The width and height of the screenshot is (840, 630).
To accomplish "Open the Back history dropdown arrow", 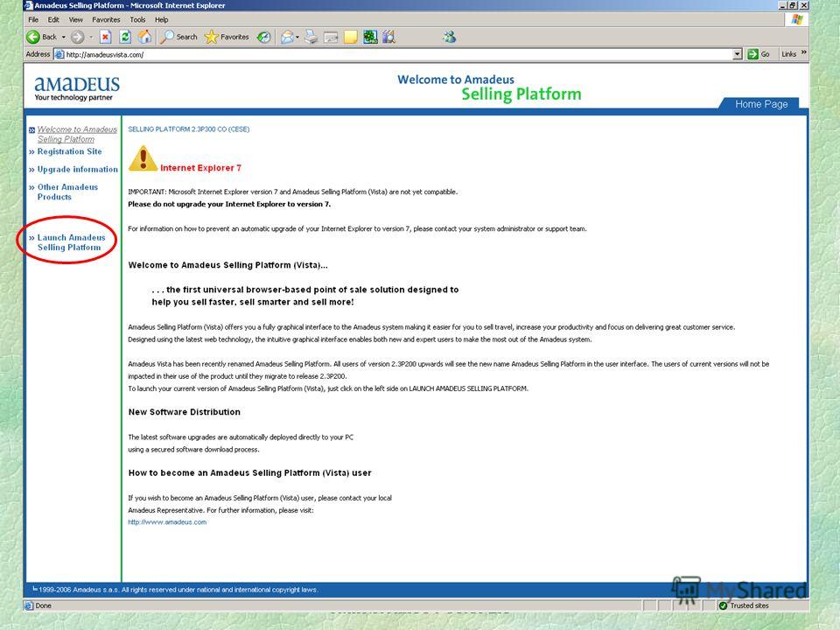I will click(63, 37).
